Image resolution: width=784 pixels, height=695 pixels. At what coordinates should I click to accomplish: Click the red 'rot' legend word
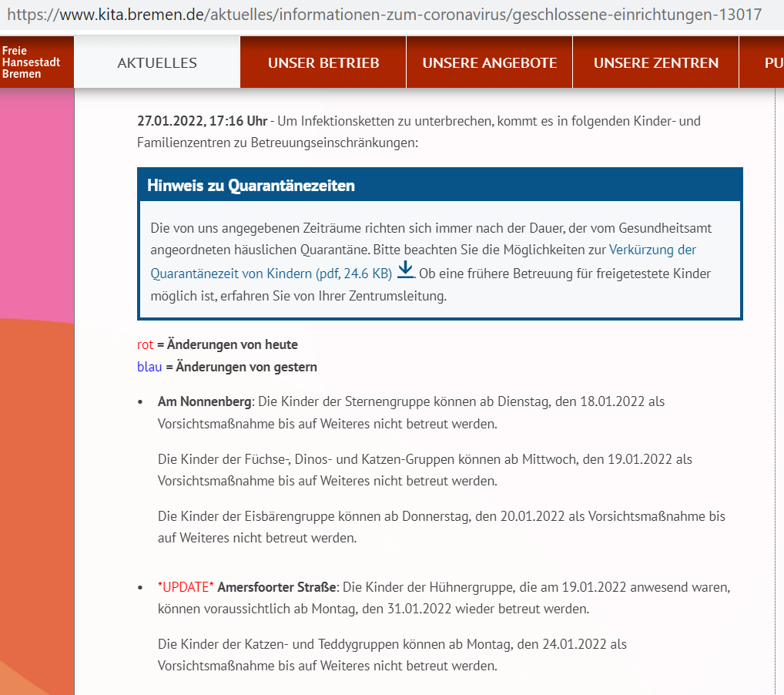[x=145, y=344]
